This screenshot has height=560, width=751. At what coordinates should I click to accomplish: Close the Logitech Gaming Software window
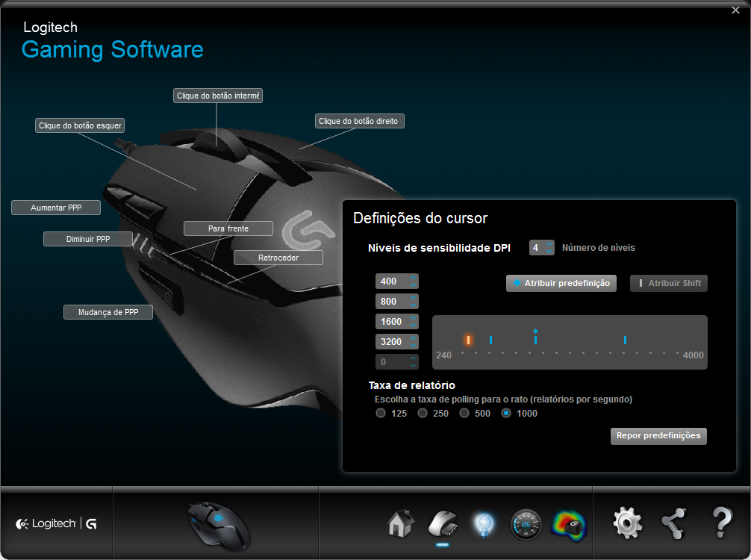coord(735,10)
